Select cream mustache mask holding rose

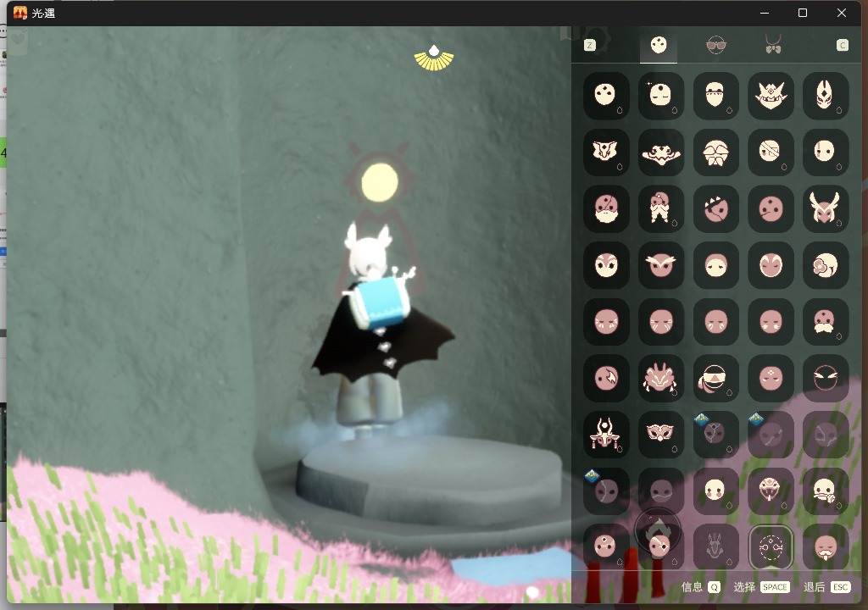click(825, 491)
